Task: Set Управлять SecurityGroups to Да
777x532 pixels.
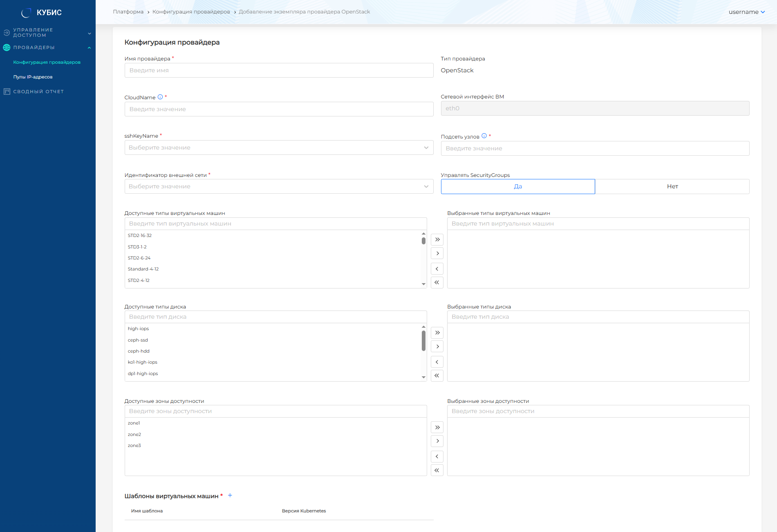Action: [517, 186]
